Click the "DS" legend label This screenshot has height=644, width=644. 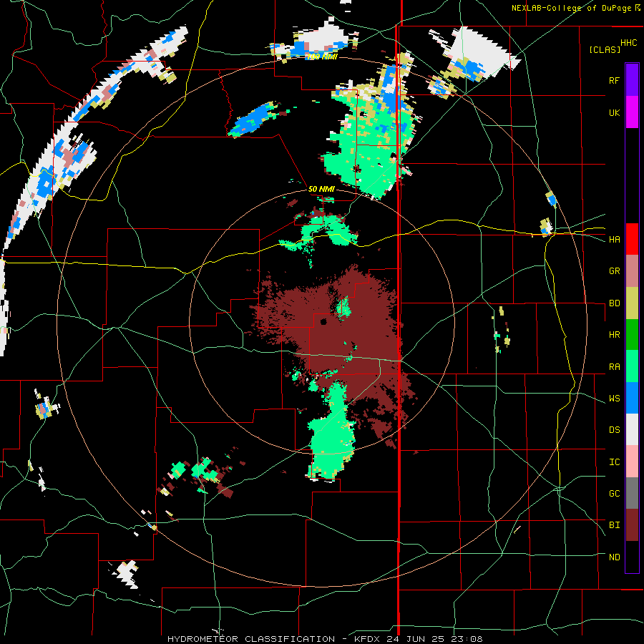point(614,430)
